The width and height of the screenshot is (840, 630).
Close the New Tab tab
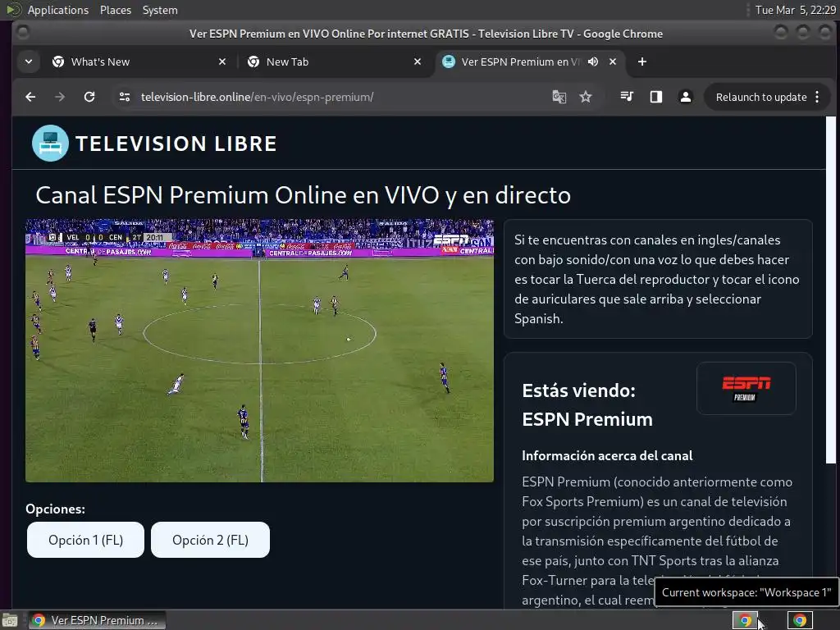(418, 62)
